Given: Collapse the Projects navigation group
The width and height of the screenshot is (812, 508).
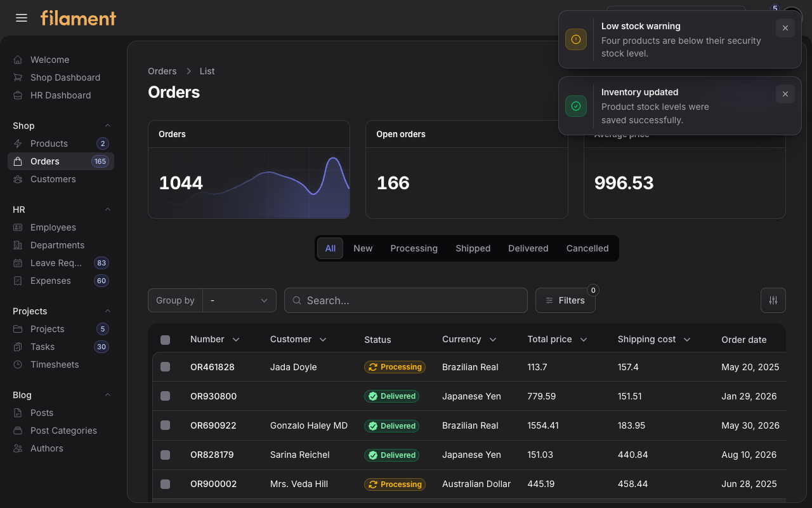Looking at the screenshot, I should point(108,311).
